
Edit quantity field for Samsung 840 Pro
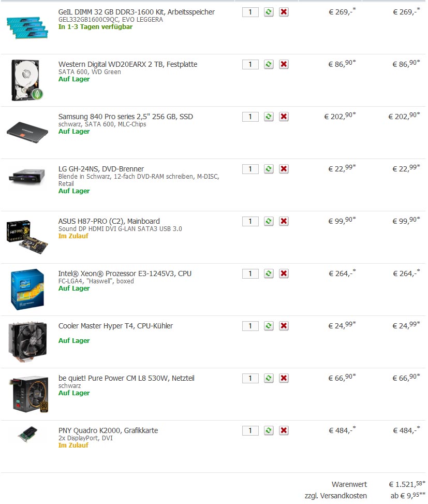coord(250,117)
